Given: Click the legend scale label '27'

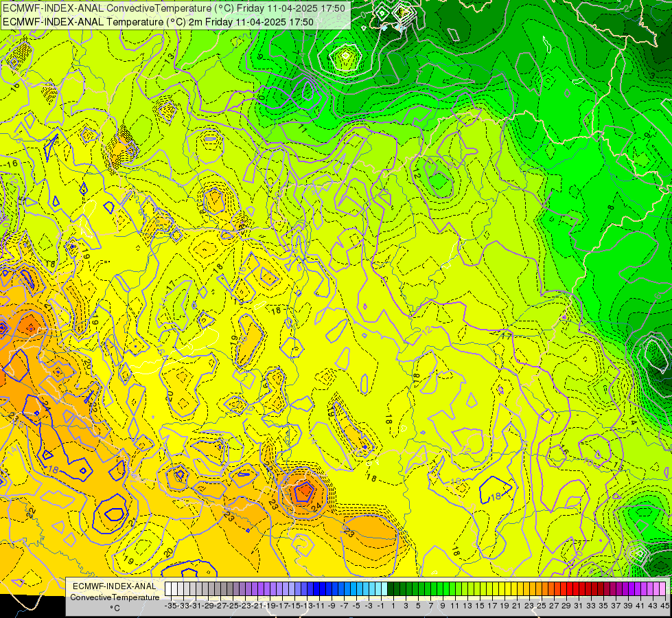Looking at the screenshot, I should [x=554, y=606].
